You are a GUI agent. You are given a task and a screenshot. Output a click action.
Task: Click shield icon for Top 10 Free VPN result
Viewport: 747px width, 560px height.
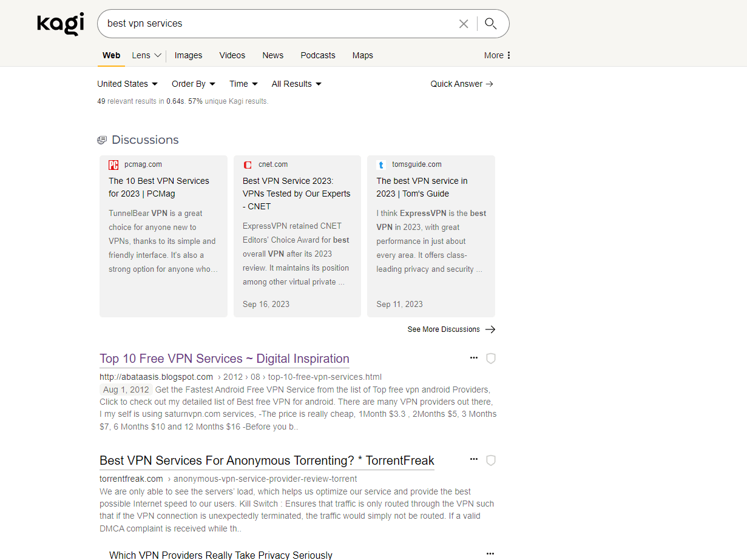coord(491,359)
